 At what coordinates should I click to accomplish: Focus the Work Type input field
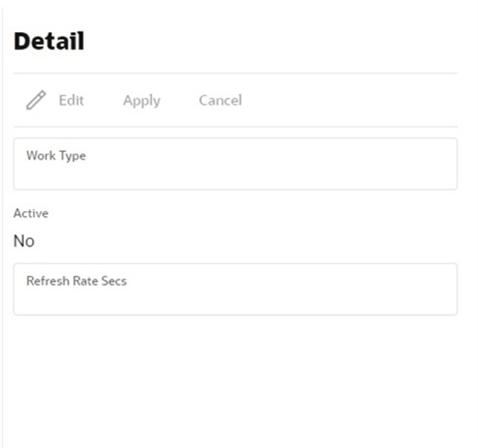tap(235, 164)
